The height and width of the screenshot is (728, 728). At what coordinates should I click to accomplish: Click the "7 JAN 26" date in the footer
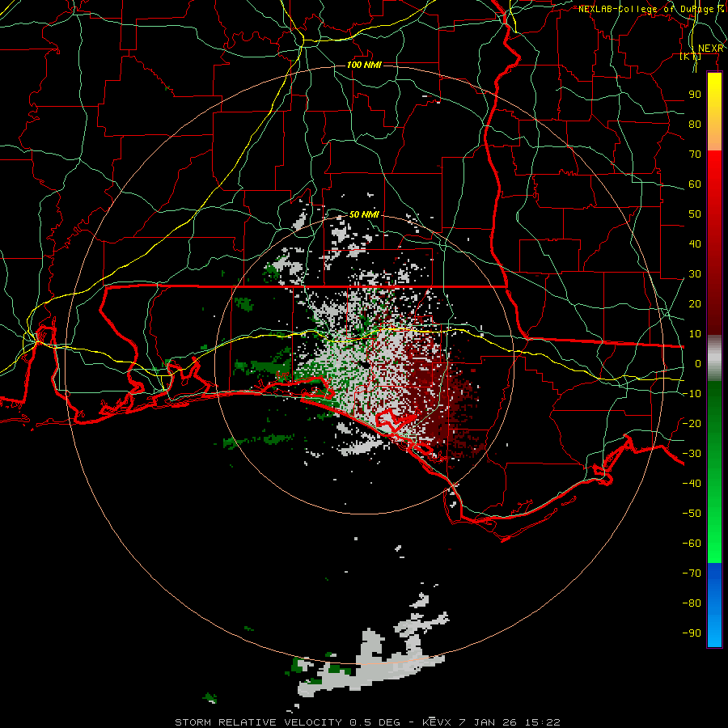click(x=489, y=722)
